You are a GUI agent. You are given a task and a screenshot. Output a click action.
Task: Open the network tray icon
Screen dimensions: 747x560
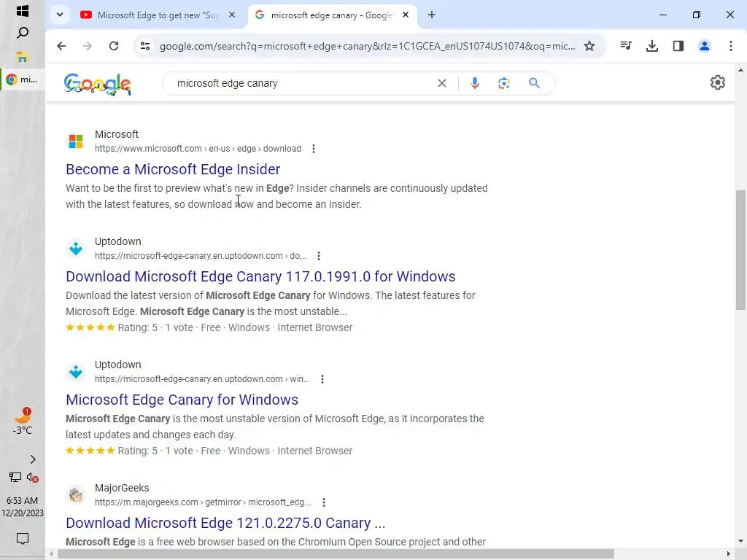(x=15, y=477)
